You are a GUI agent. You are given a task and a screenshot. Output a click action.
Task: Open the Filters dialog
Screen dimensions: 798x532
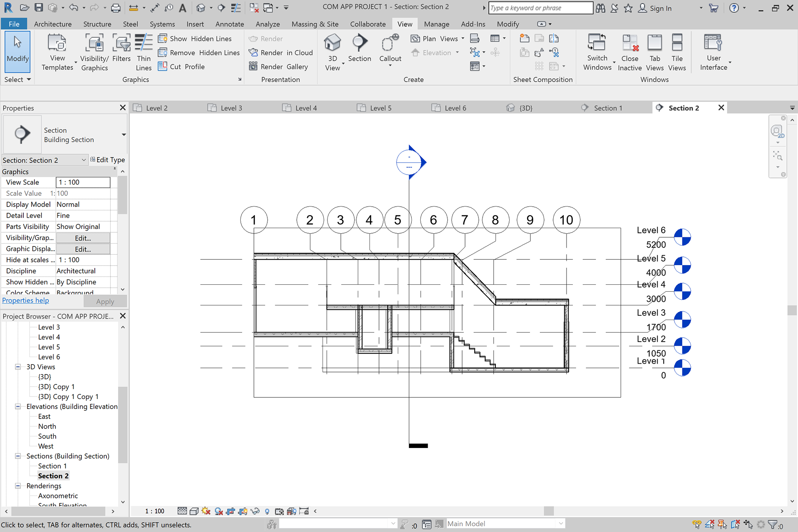[x=121, y=49]
